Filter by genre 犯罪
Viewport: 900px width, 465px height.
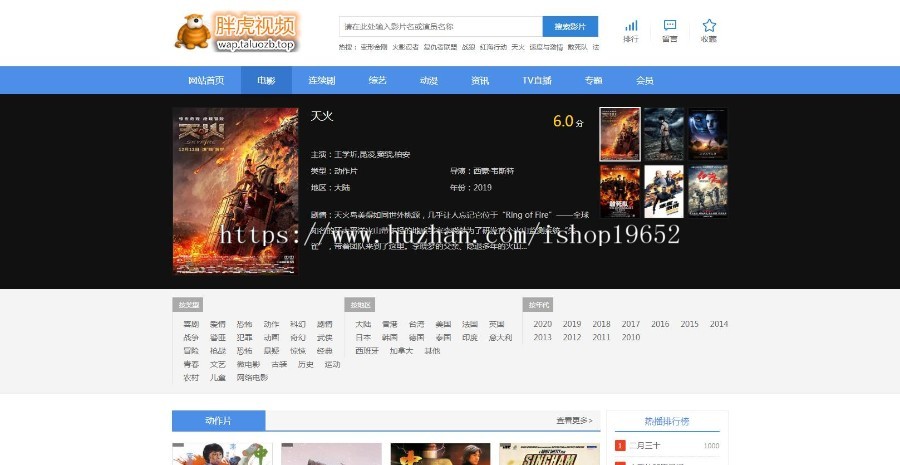[x=245, y=337]
